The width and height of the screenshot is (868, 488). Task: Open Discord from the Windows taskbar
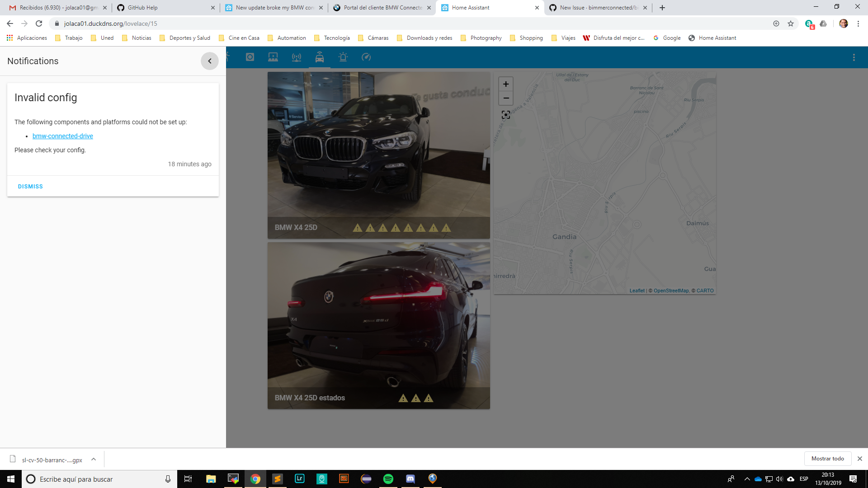tap(410, 479)
